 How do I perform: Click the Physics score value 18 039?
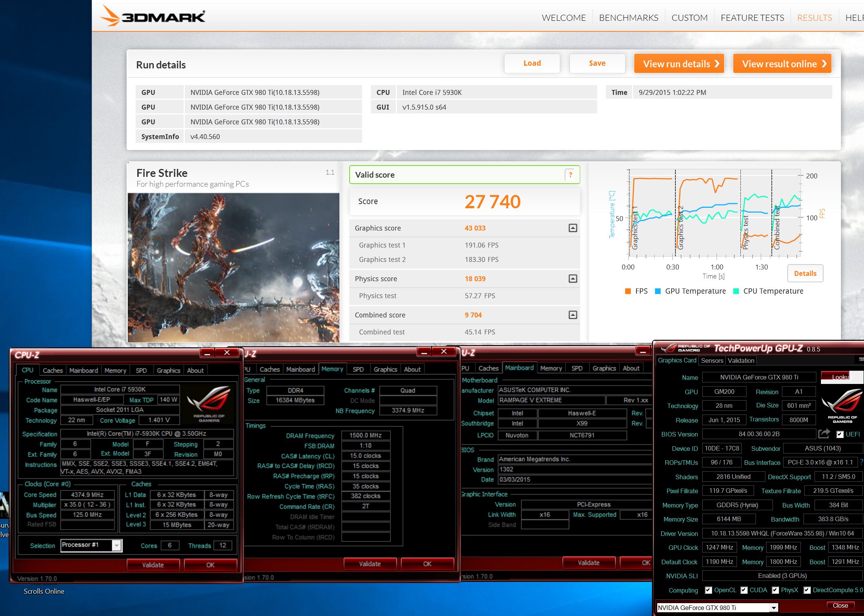(x=475, y=279)
